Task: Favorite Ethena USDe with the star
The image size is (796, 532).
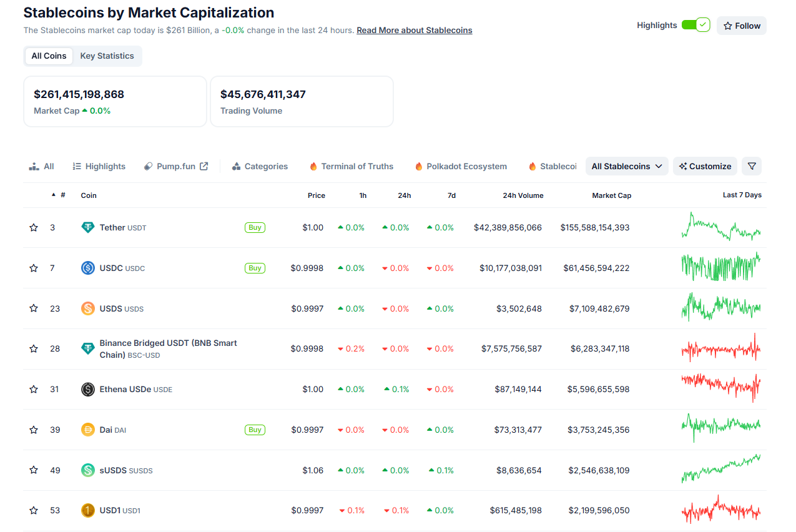Action: tap(34, 390)
